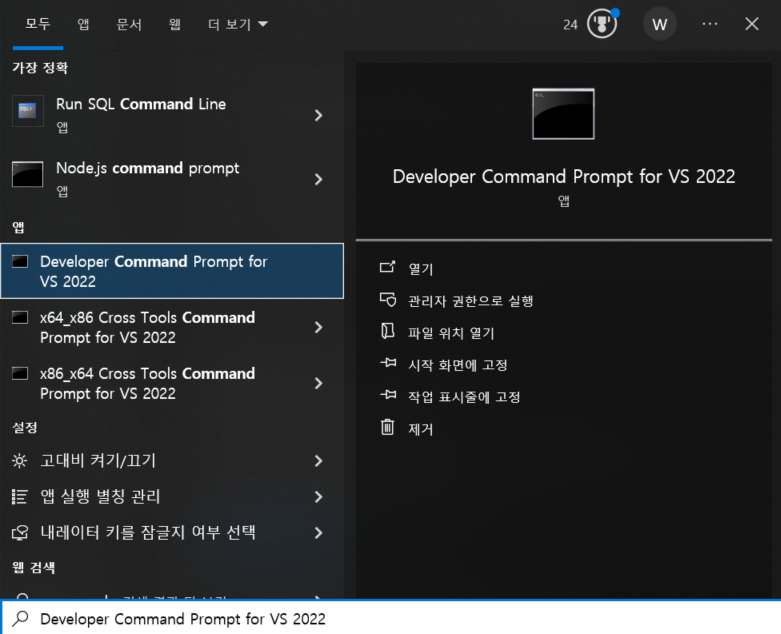781x634 pixels.
Task: Click the Run SQL Command Line app icon
Action: [x=27, y=111]
